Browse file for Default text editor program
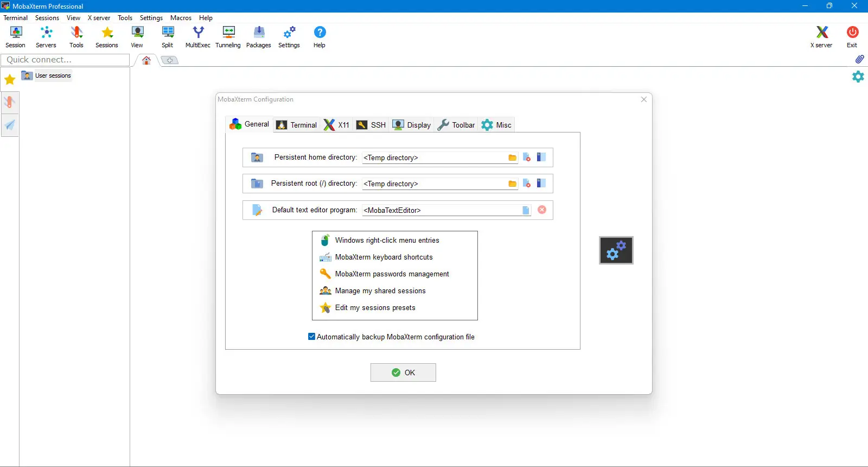The image size is (868, 467). [x=526, y=210]
